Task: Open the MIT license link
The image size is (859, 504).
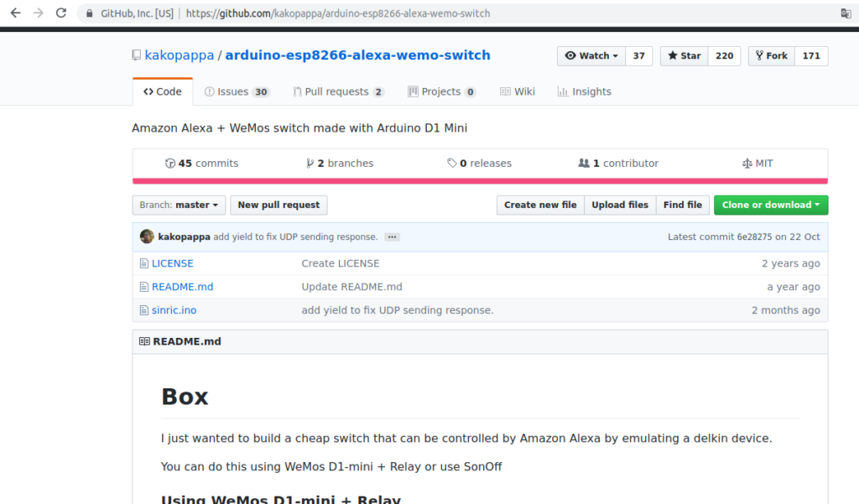Action: [x=757, y=164]
